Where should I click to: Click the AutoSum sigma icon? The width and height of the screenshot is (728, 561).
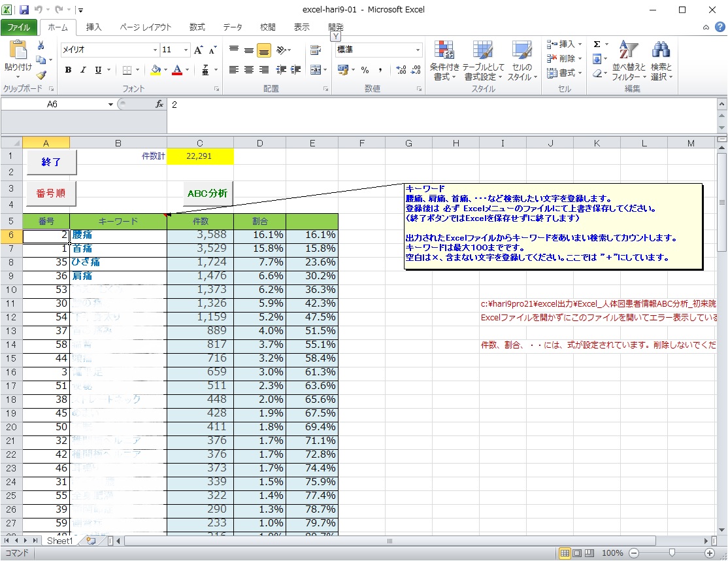pos(597,44)
